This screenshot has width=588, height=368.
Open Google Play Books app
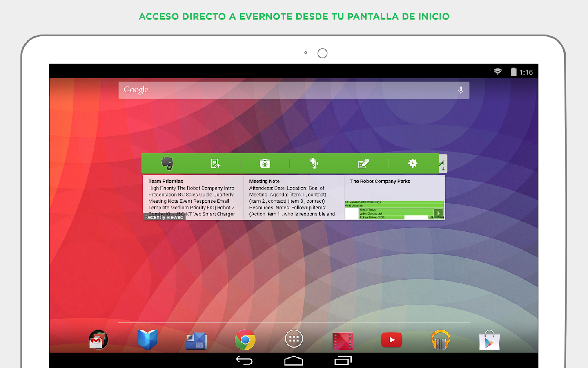[147, 340]
